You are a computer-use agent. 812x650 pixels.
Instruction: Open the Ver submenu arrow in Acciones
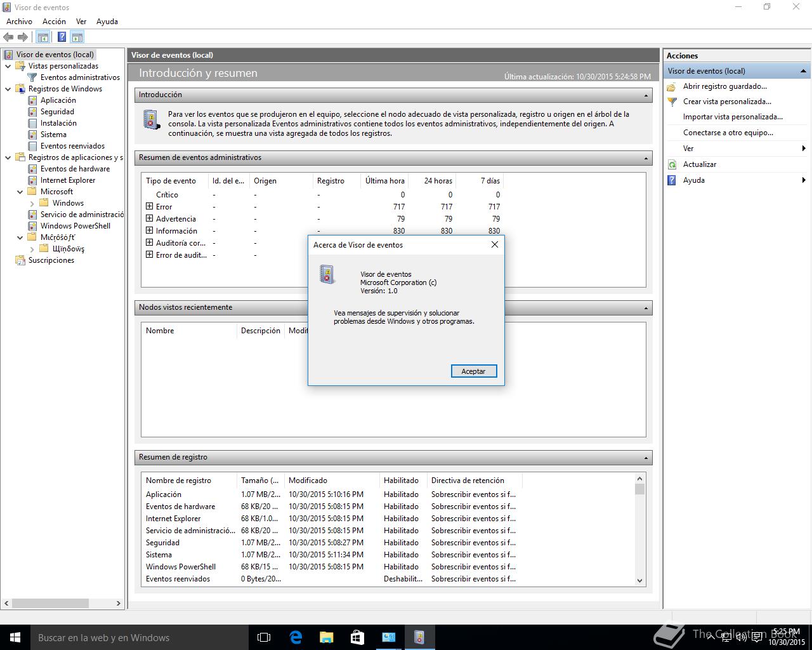coord(804,149)
